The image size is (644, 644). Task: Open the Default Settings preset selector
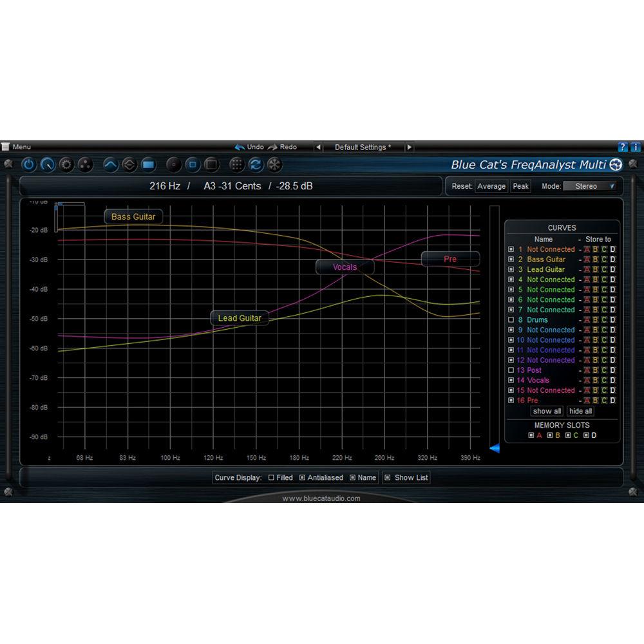pyautogui.click(x=364, y=147)
